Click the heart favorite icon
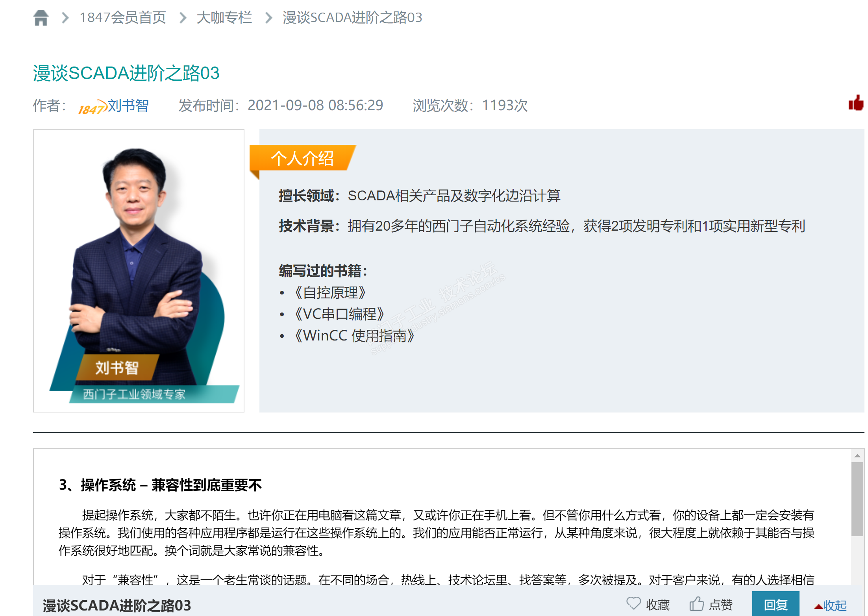 pos(633,603)
